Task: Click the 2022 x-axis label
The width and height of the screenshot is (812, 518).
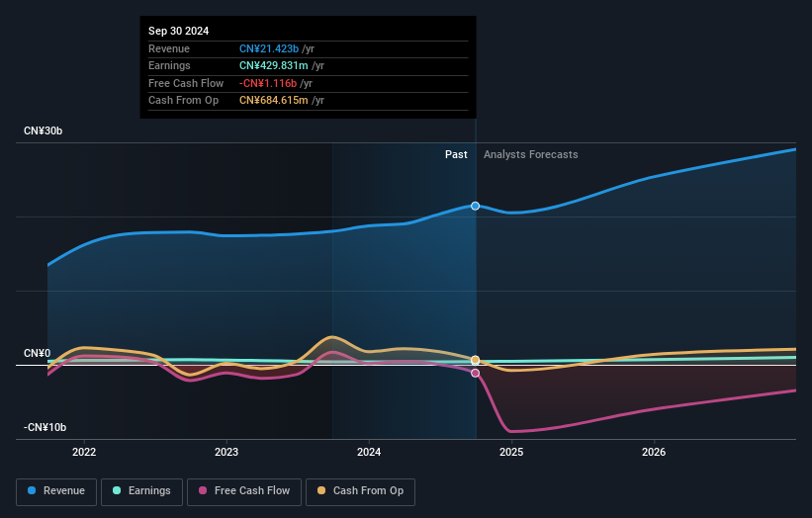Action: pos(84,452)
